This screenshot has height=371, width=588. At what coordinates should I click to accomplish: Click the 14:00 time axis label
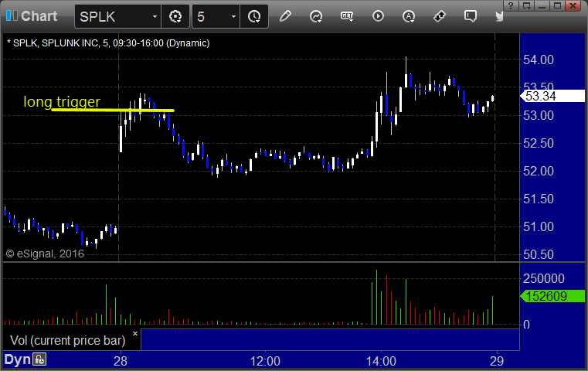pos(381,361)
